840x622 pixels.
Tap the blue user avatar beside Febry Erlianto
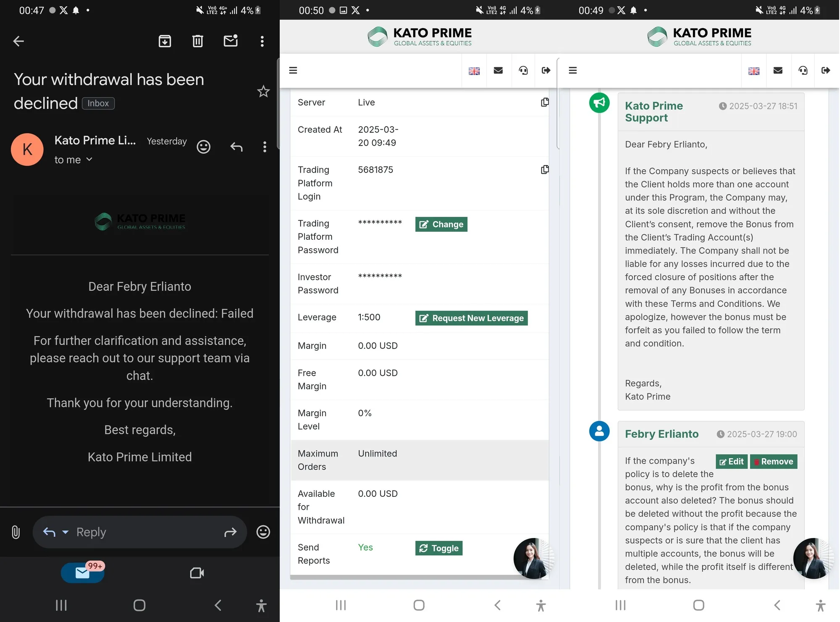599,431
